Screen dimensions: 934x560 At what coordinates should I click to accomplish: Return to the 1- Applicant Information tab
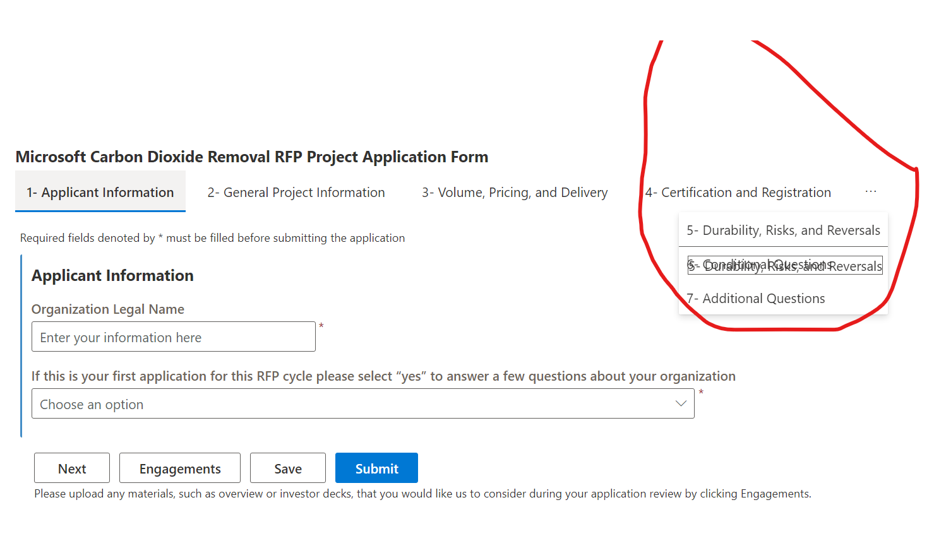click(100, 192)
